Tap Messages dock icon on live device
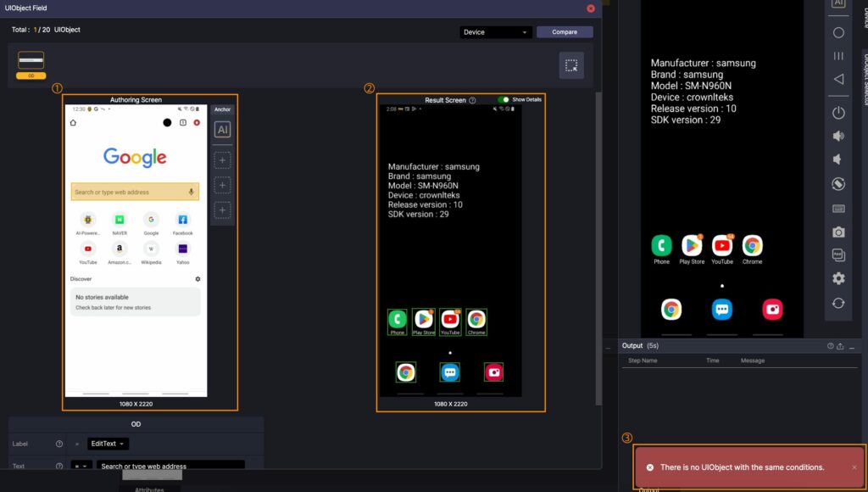This screenshot has height=492, width=868. tap(722, 309)
